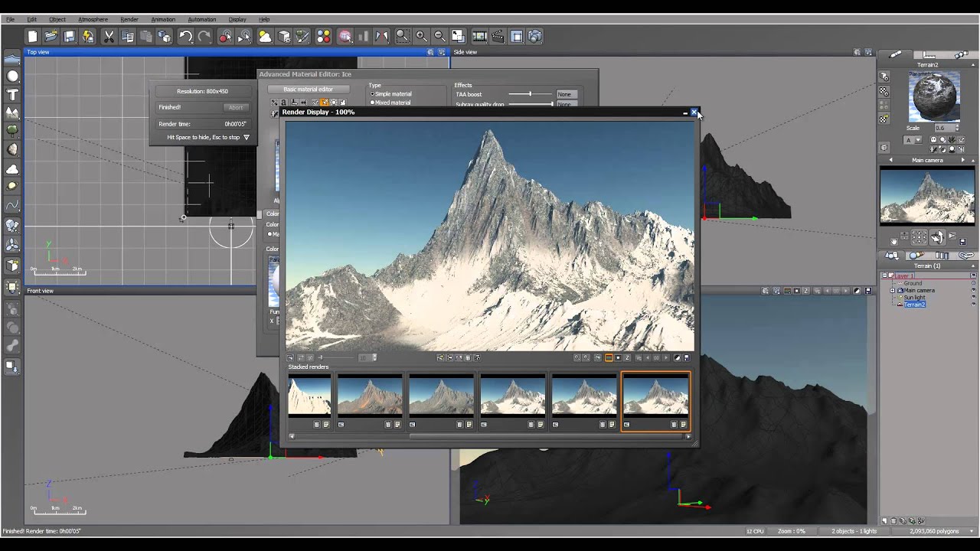Toggle the Ground lock icon in layers list
980x551 pixels.
click(974, 283)
